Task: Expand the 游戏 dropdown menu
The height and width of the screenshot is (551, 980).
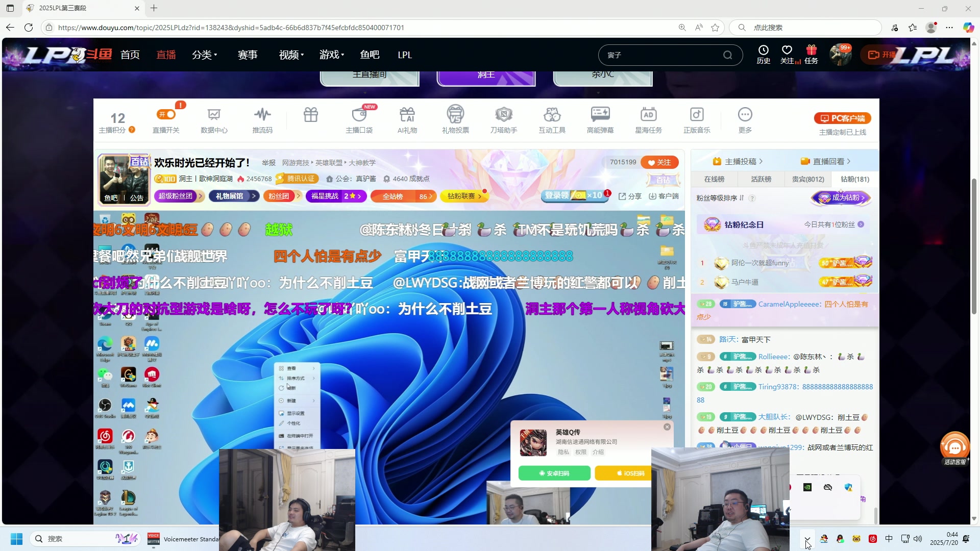Action: coord(332,55)
